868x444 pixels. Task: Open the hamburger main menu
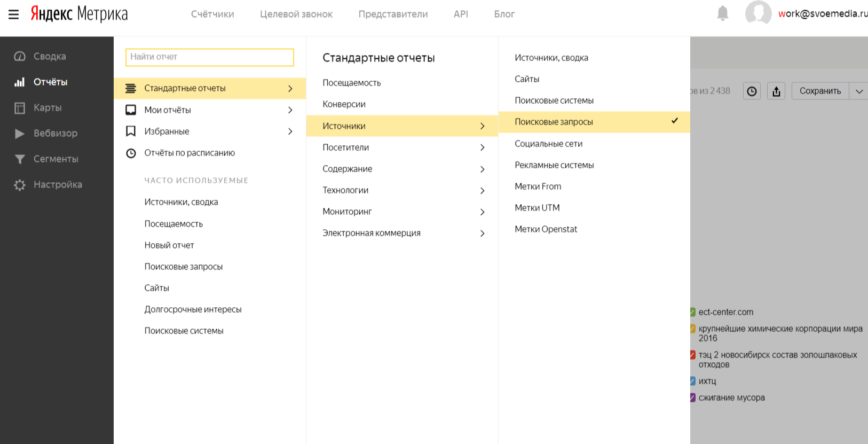coord(14,14)
